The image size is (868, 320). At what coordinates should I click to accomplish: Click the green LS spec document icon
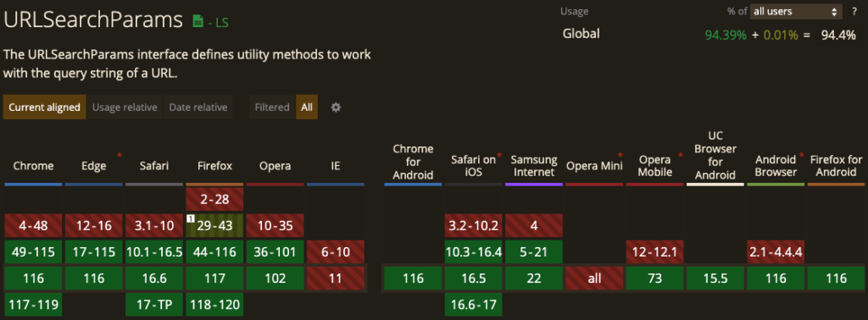[197, 21]
